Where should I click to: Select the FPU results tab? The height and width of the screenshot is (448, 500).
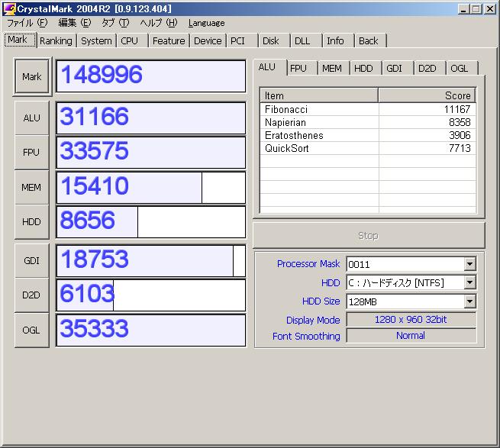(298, 69)
